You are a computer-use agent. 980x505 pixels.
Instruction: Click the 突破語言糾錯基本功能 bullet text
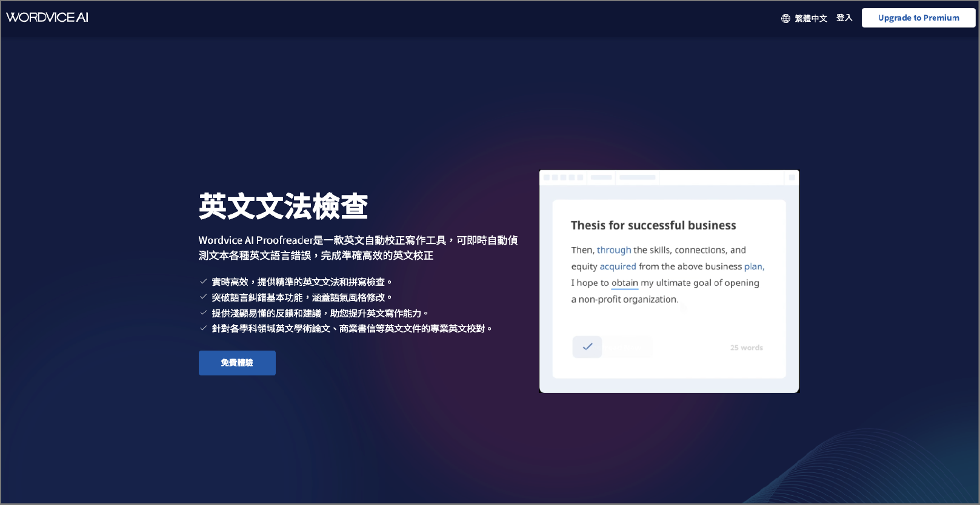point(301,297)
